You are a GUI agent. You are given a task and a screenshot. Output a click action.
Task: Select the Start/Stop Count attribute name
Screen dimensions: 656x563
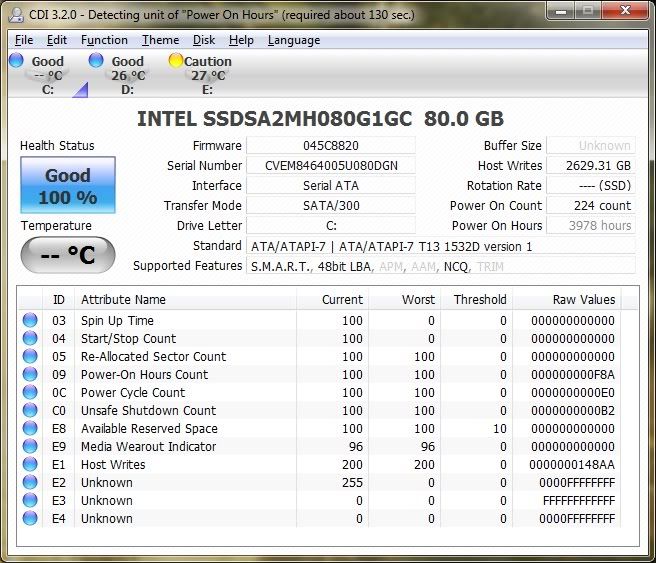click(128, 338)
